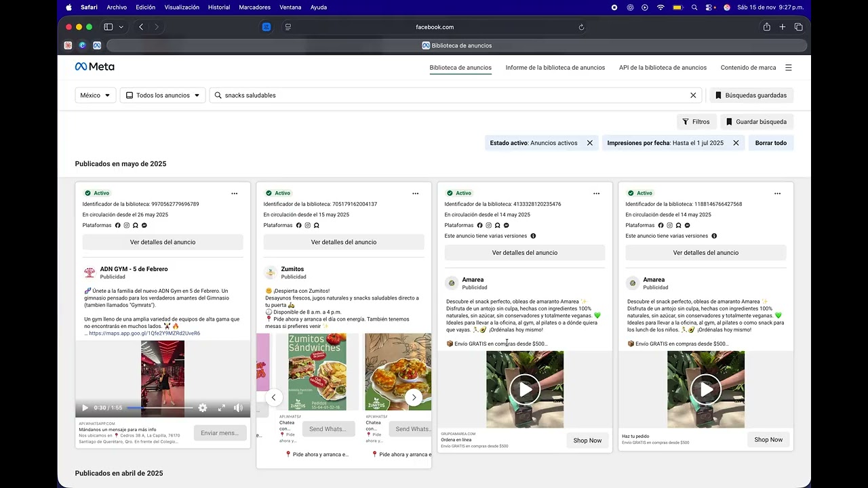The height and width of the screenshot is (488, 868).
Task: Go to the Contenido de marca tab
Action: coord(749,68)
